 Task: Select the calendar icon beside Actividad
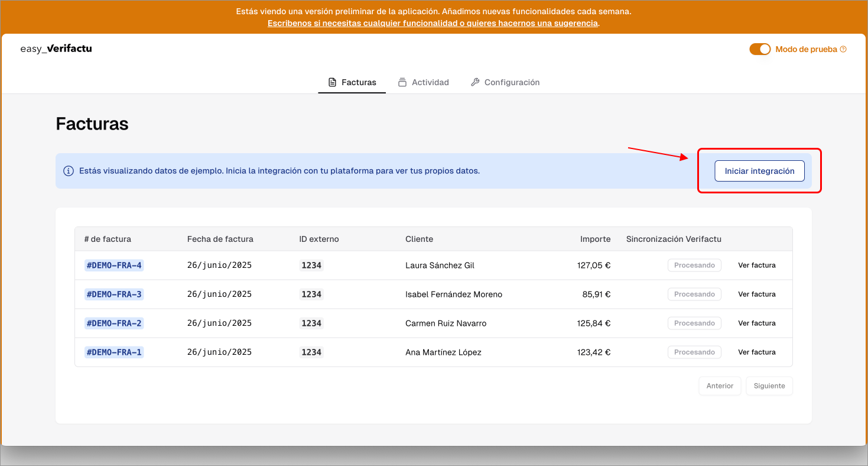pos(403,82)
